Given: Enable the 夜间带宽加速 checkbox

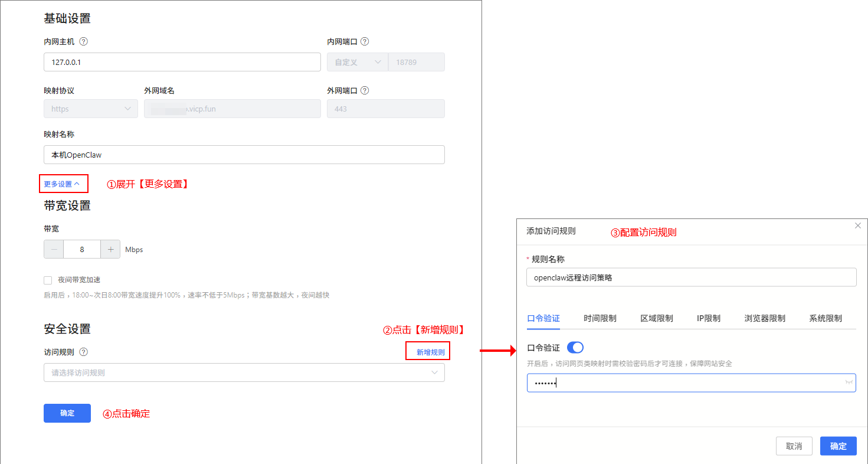Looking at the screenshot, I should 48,280.
